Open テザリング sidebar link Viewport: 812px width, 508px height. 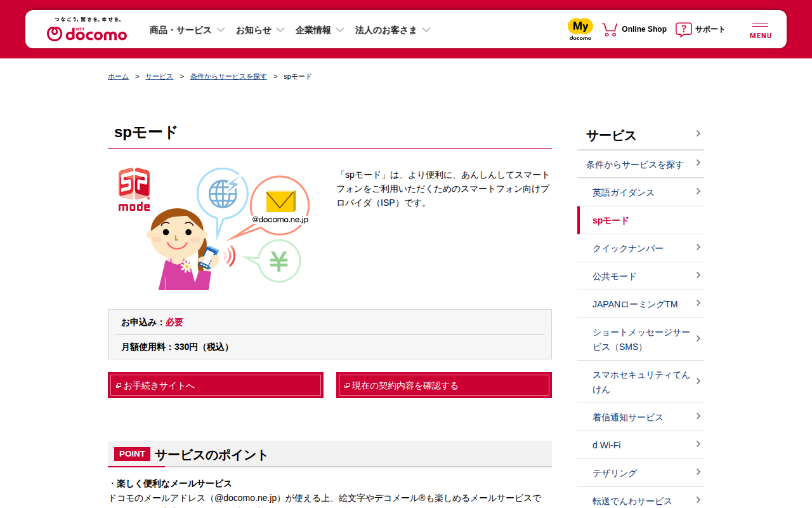(x=641, y=473)
